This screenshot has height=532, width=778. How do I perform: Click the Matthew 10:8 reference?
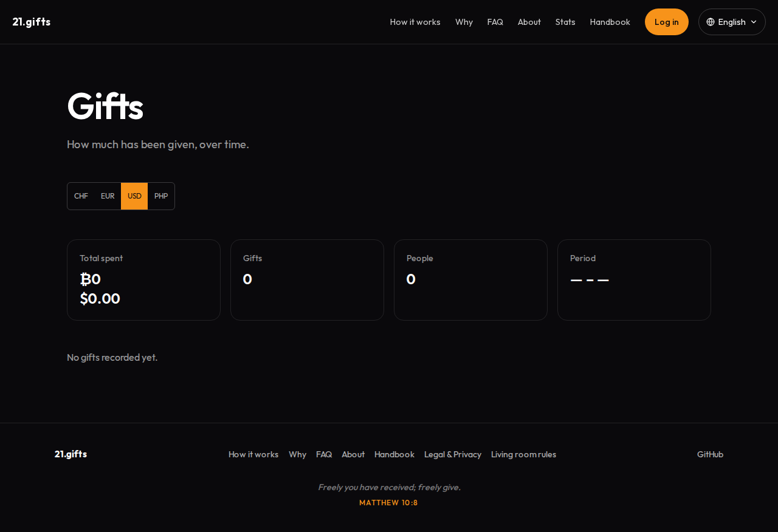tap(388, 502)
